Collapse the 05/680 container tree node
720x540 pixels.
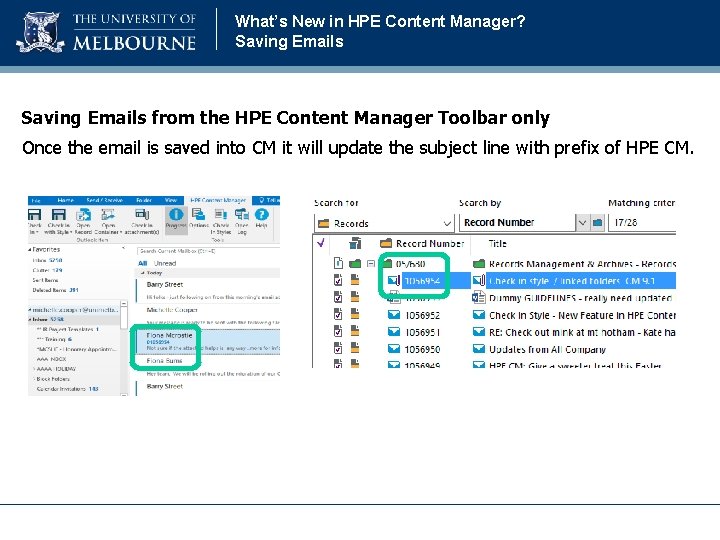(x=371, y=264)
